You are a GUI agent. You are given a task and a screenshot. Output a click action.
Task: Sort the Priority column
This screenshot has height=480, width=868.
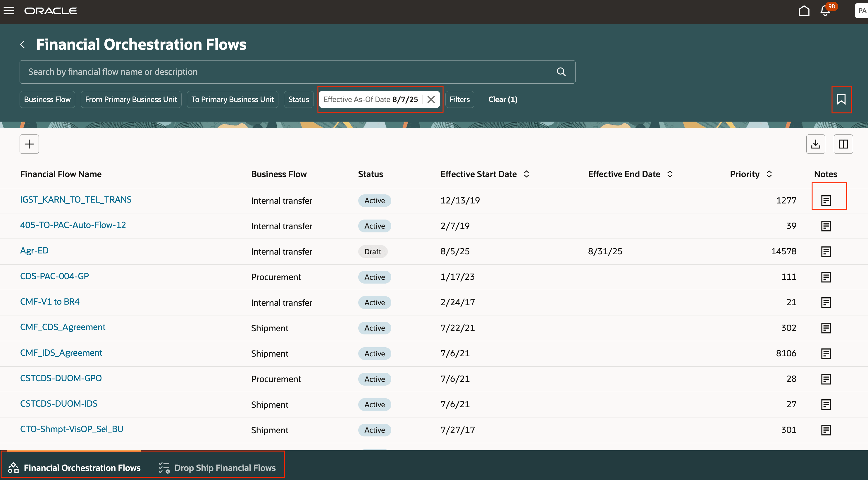click(x=769, y=174)
